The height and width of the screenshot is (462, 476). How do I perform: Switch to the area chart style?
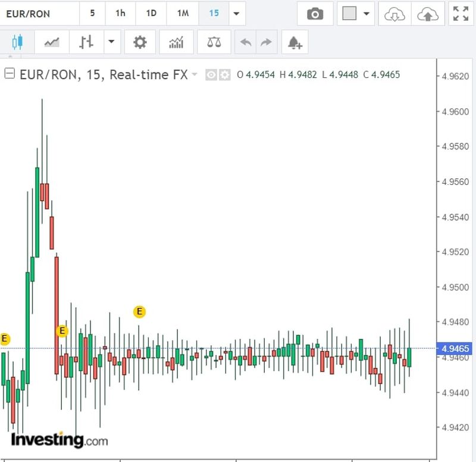(52, 42)
